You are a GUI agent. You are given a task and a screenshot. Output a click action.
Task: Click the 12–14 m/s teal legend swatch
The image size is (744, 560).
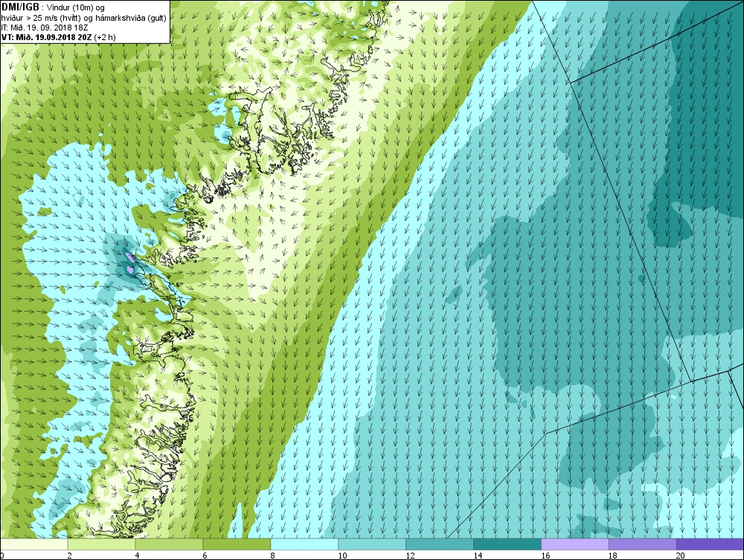click(440, 544)
